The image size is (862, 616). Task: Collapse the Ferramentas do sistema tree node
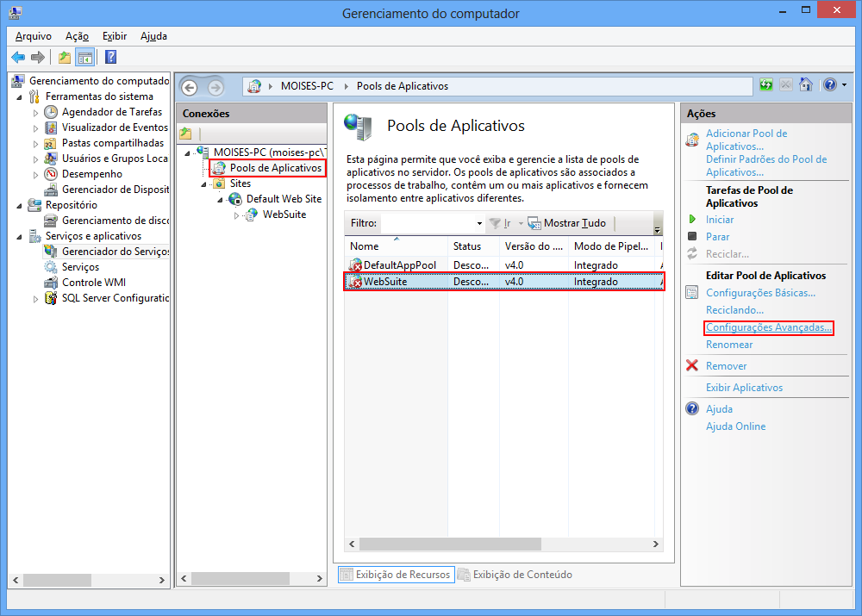(x=20, y=97)
